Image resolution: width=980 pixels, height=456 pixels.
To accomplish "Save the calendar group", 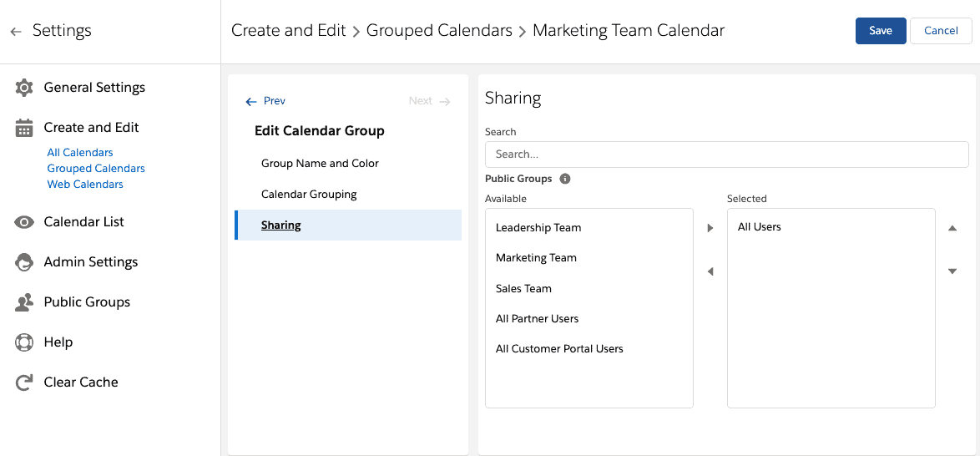I will click(881, 31).
